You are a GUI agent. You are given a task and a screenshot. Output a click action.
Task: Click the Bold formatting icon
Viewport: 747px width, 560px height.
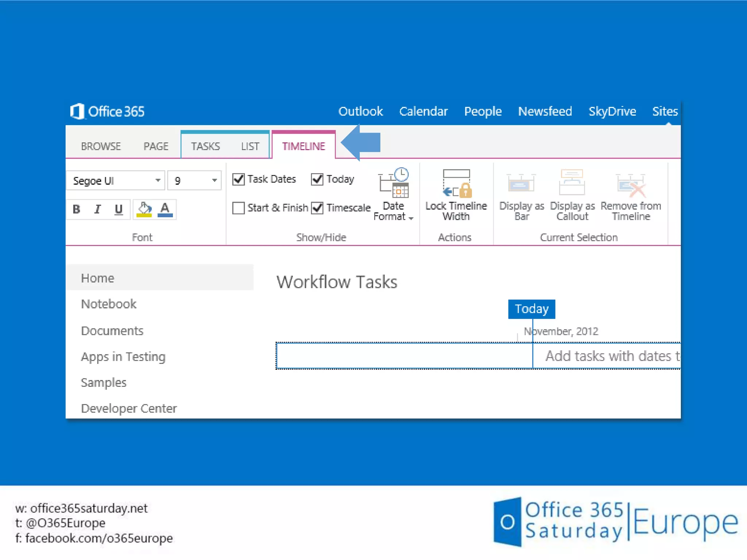76,209
